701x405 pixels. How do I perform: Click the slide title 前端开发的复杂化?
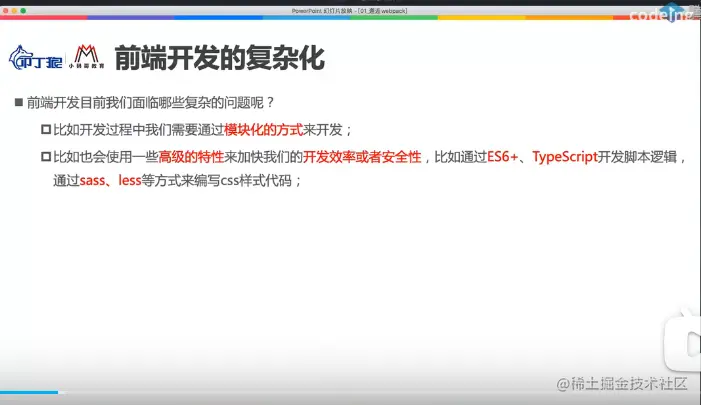[220, 58]
